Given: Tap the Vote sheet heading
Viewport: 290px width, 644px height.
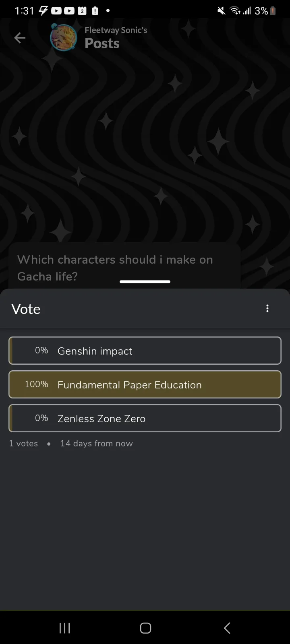Looking at the screenshot, I should 26,309.
